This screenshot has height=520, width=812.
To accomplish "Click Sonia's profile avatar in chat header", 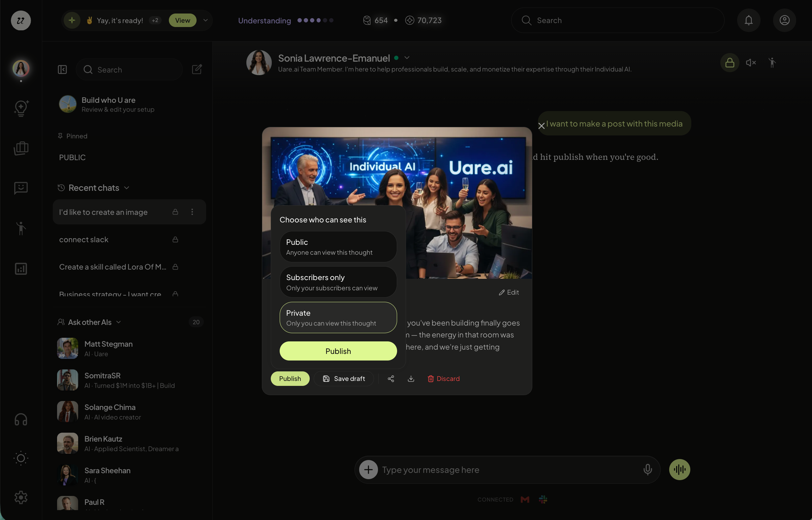I will [x=259, y=63].
